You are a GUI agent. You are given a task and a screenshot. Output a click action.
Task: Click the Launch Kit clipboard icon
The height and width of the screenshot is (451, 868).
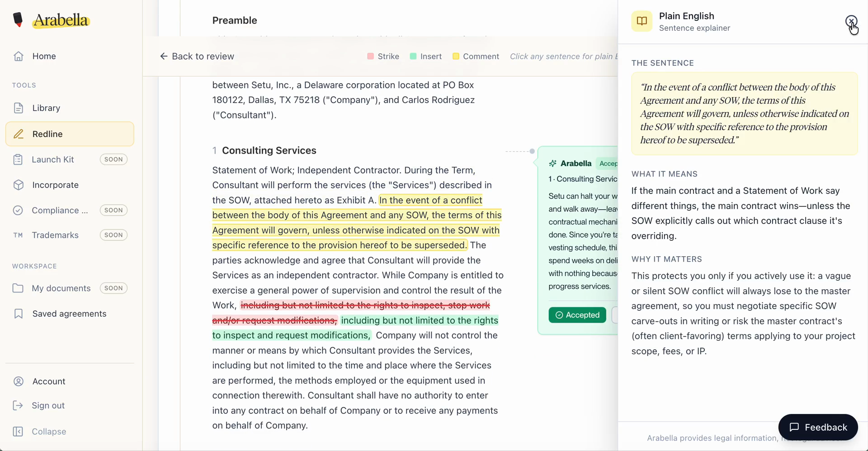tap(18, 160)
